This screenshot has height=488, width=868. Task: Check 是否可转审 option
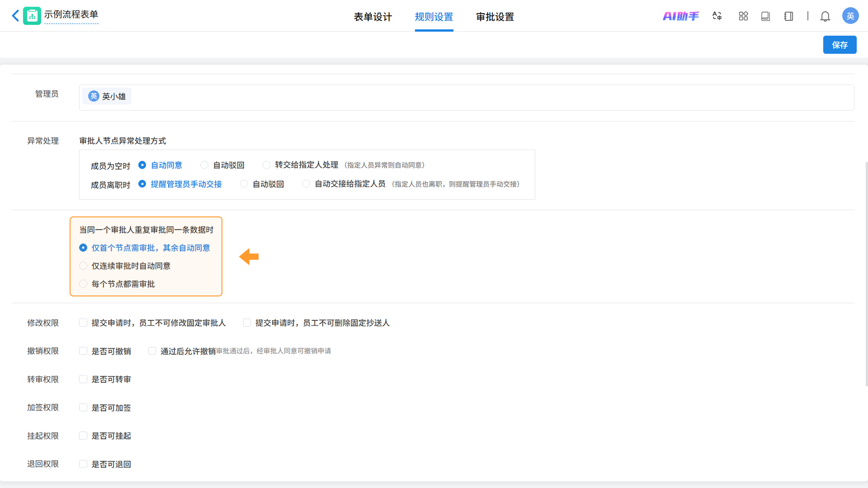83,379
